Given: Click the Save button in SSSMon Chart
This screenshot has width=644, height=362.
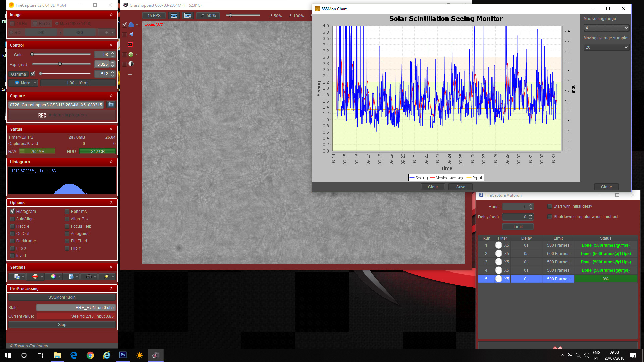Looking at the screenshot, I should click(x=461, y=186).
